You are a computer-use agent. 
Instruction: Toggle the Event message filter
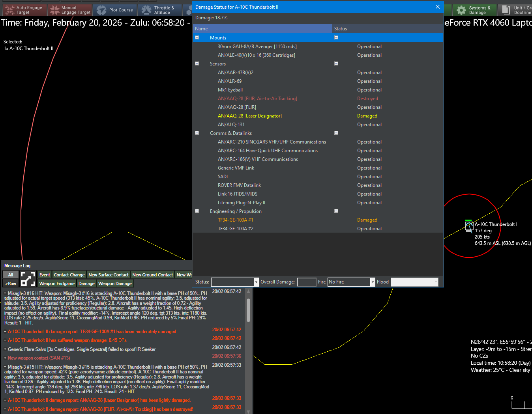coord(45,275)
